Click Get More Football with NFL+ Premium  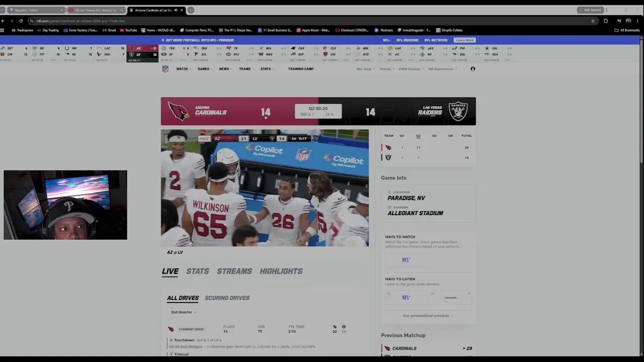pos(198,40)
